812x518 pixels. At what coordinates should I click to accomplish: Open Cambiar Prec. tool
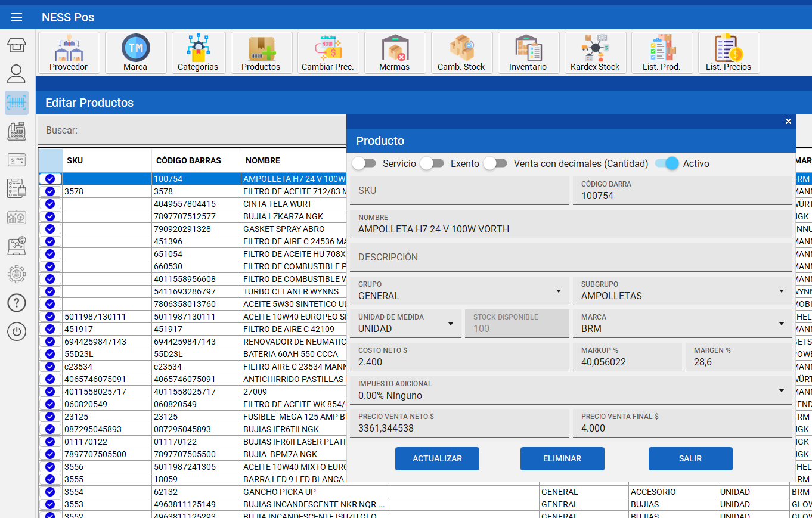coord(328,53)
